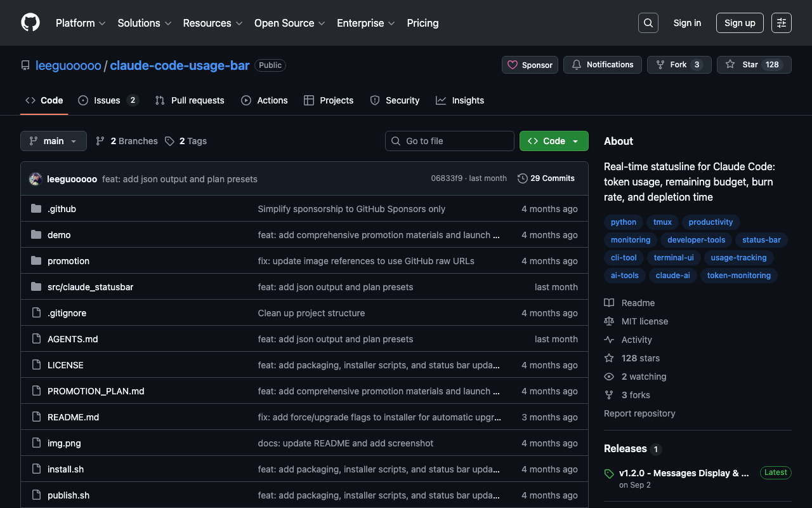
Task: Open the commit history clock icon
Action: 523,178
